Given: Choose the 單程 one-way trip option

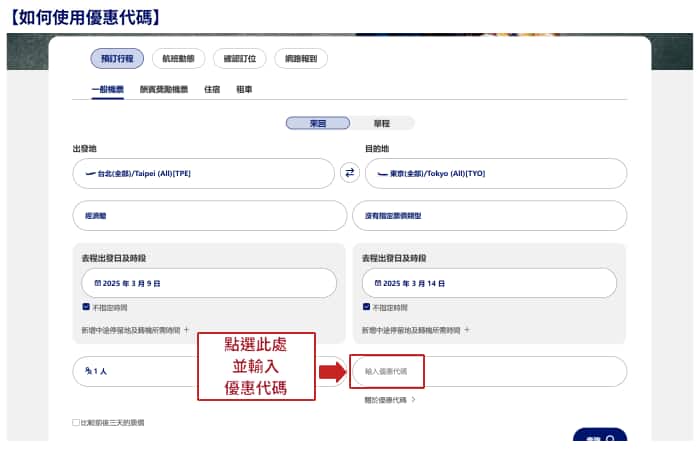Looking at the screenshot, I should (x=381, y=124).
